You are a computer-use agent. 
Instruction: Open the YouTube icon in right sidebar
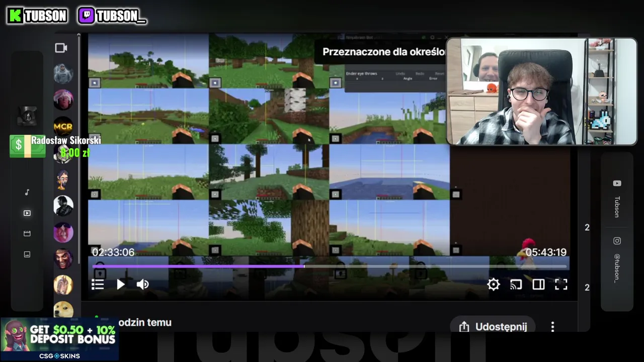[617, 184]
